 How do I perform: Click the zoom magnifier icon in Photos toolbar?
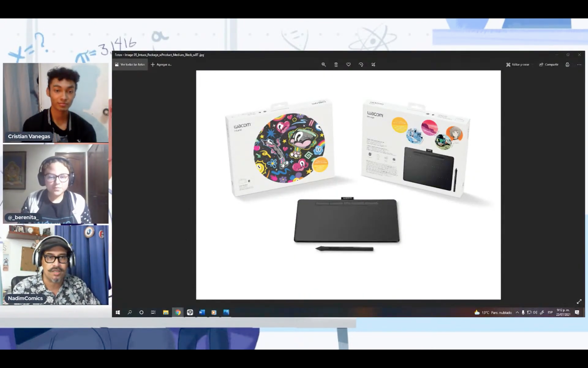pyautogui.click(x=323, y=65)
